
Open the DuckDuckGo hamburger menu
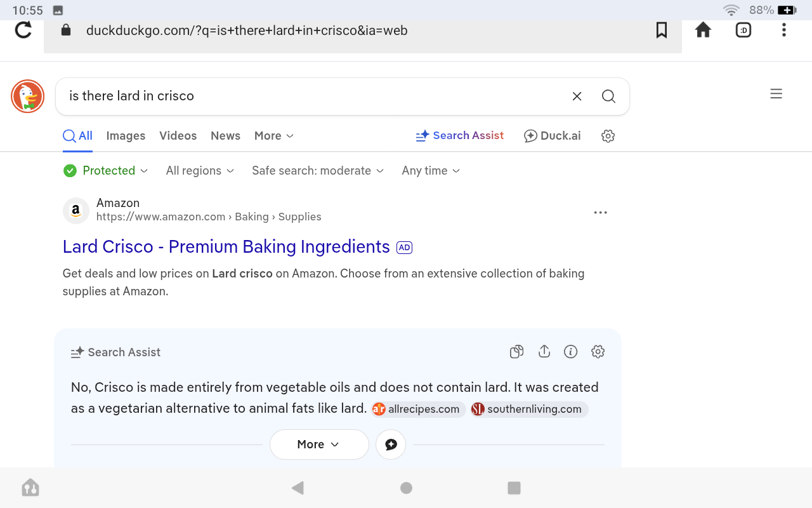pyautogui.click(x=776, y=94)
